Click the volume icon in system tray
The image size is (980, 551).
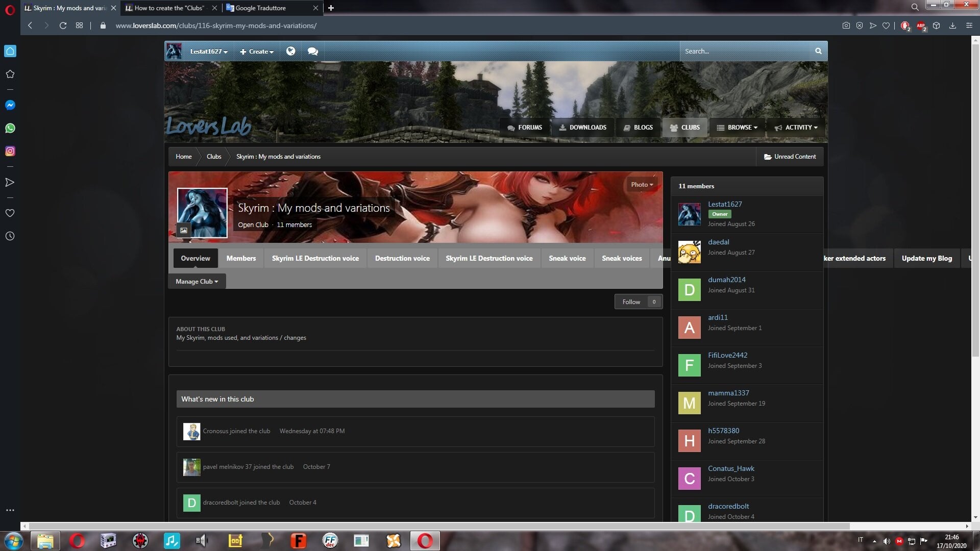[887, 541]
